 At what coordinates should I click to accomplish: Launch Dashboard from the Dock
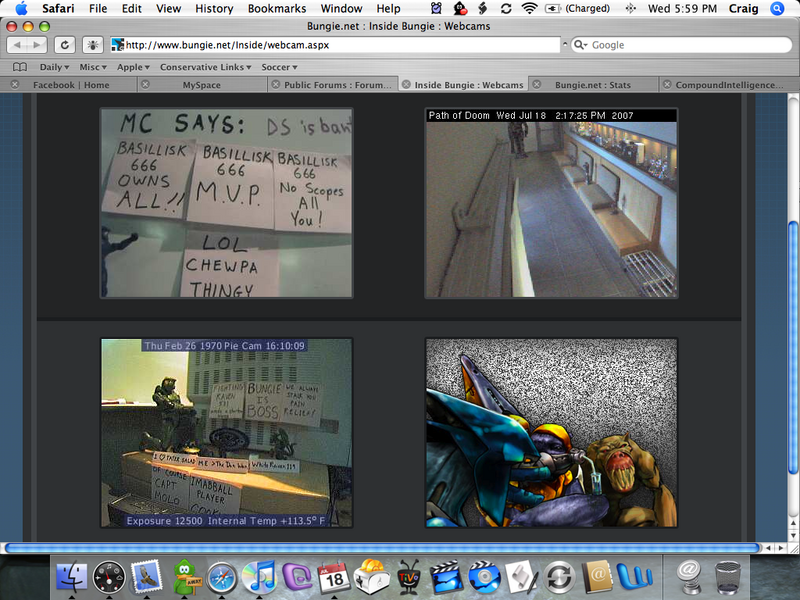pos(108,576)
